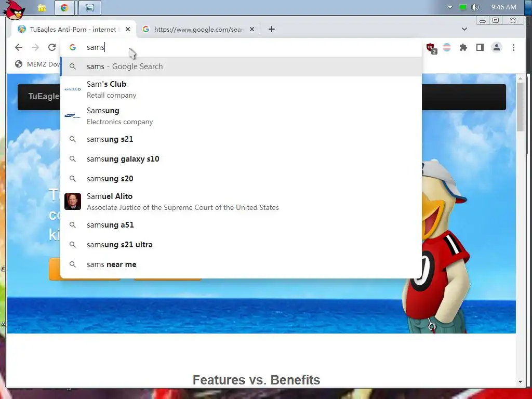Click the green battery tray icon
Viewport: 532px width, 399px height.
tap(462, 7)
